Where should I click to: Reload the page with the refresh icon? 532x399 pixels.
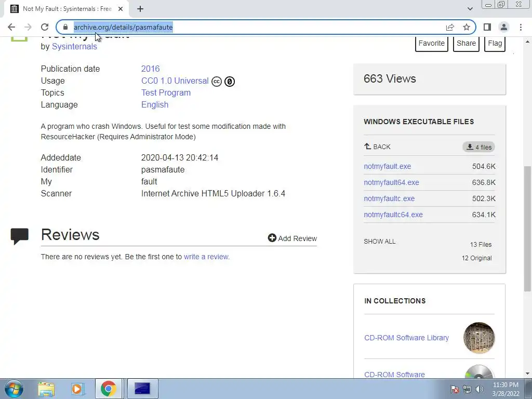click(x=45, y=27)
